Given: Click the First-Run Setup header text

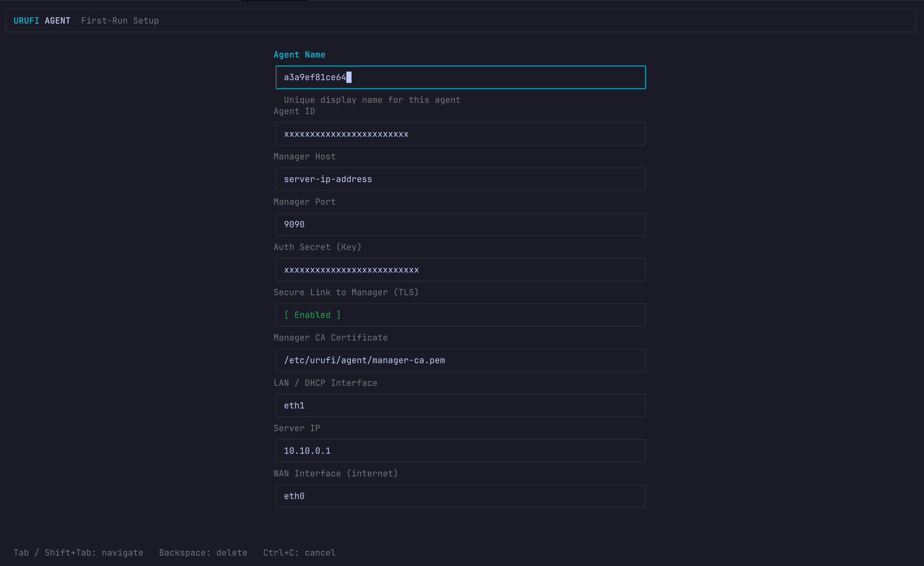Looking at the screenshot, I should pos(120,20).
